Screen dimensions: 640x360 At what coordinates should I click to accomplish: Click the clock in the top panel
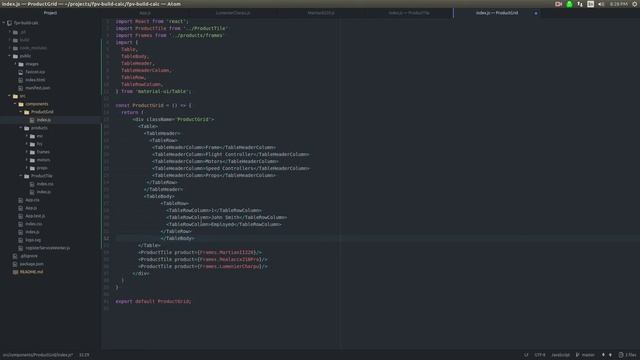(x=618, y=4)
